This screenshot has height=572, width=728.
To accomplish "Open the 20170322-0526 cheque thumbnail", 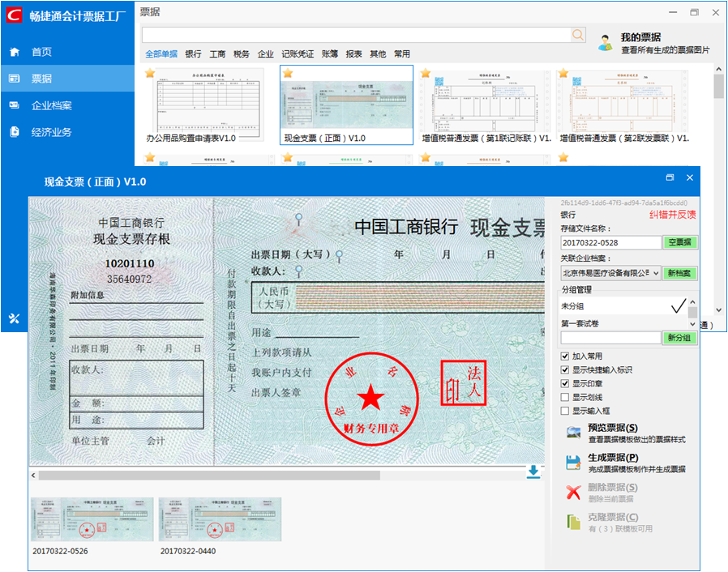I will tap(92, 519).
